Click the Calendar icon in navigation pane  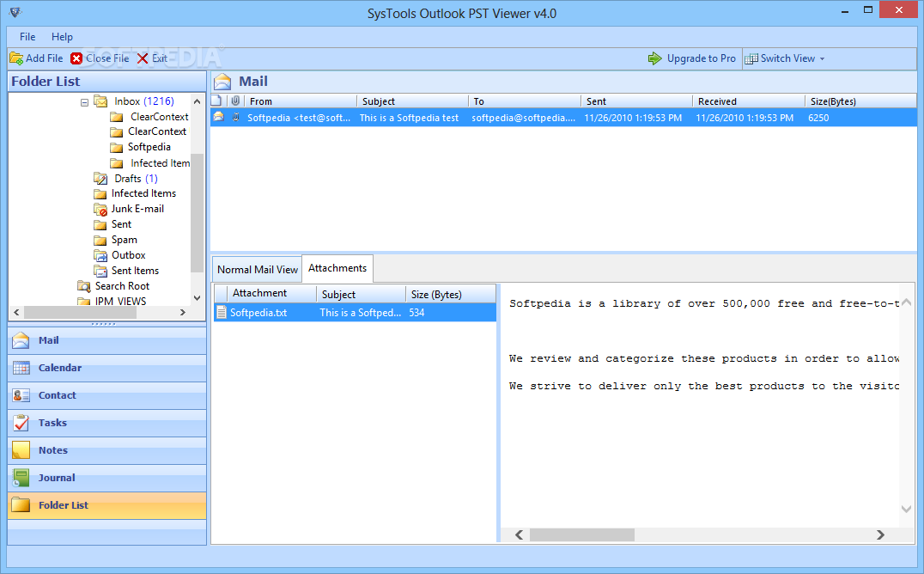pos(21,368)
